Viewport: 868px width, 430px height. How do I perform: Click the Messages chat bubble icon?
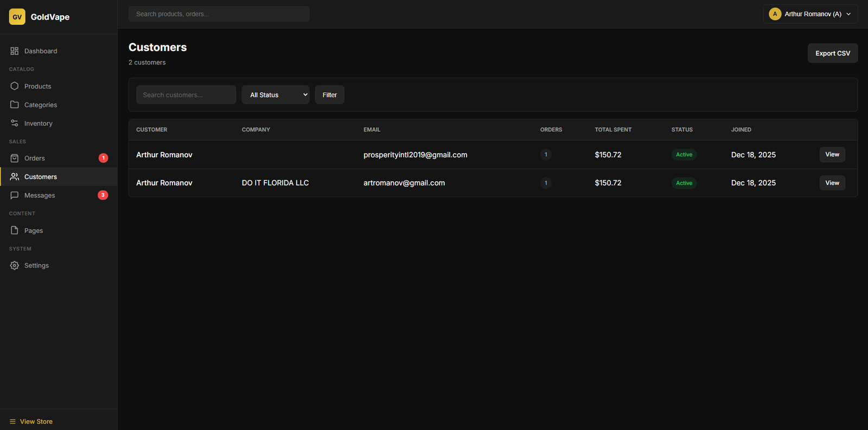click(x=15, y=195)
